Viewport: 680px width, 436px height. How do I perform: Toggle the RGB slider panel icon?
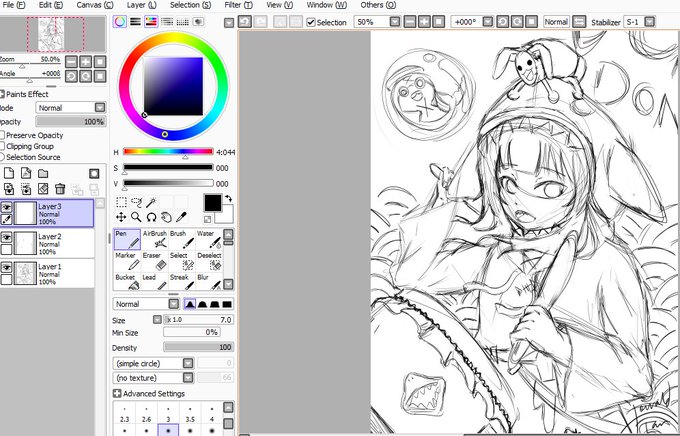pos(135,21)
